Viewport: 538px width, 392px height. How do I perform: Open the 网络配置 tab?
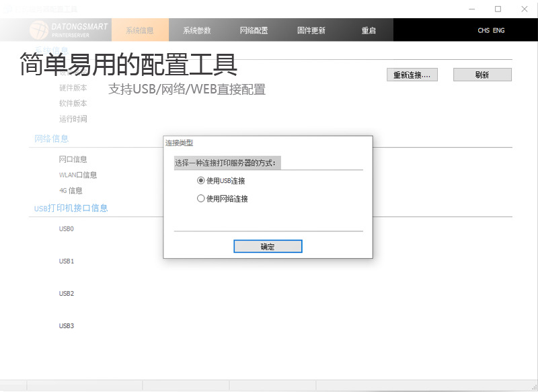click(254, 30)
